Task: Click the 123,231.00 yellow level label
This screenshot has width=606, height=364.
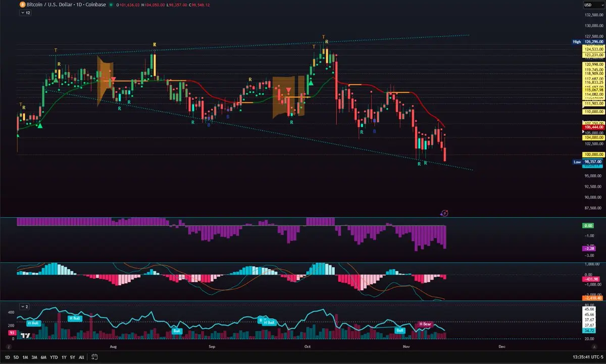Action: [x=593, y=55]
